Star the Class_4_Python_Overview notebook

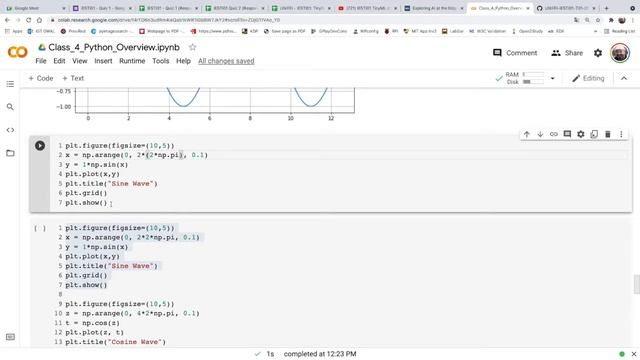pyautogui.click(x=192, y=47)
